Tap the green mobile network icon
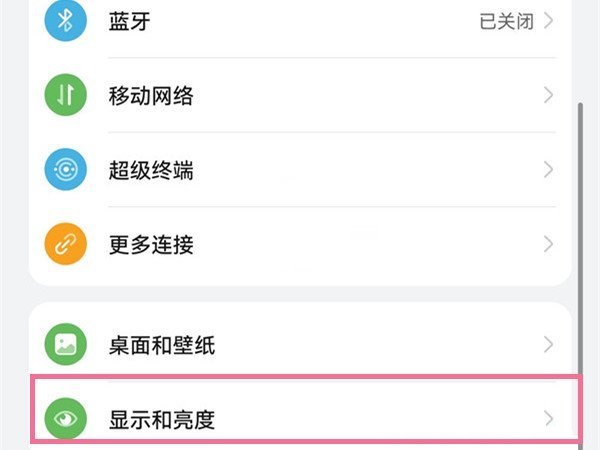The width and height of the screenshot is (600, 450). click(67, 96)
